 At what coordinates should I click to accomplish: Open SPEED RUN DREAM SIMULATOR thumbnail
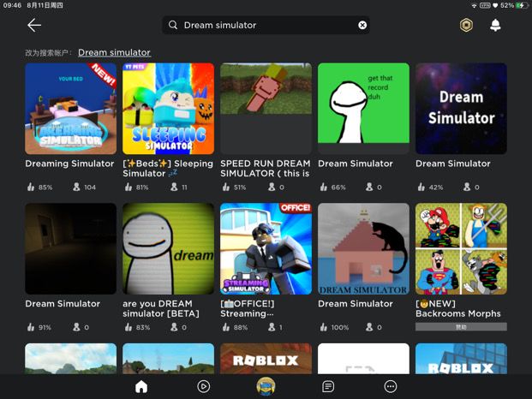[266, 109]
